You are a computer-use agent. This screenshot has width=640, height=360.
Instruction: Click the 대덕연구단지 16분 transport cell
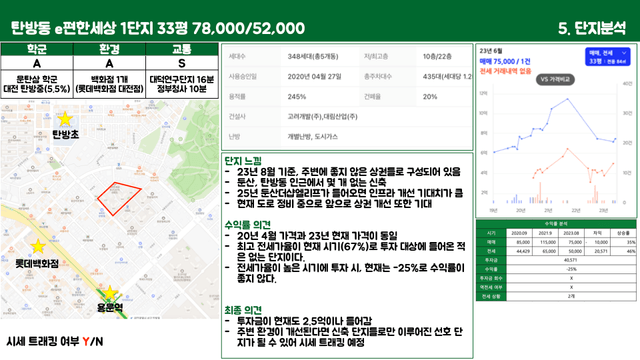tap(182, 84)
